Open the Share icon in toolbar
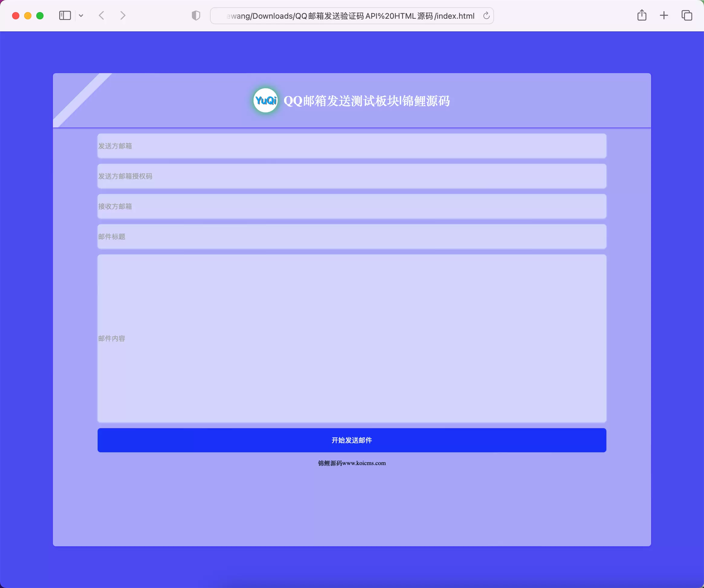Viewport: 704px width, 588px height. (x=642, y=15)
